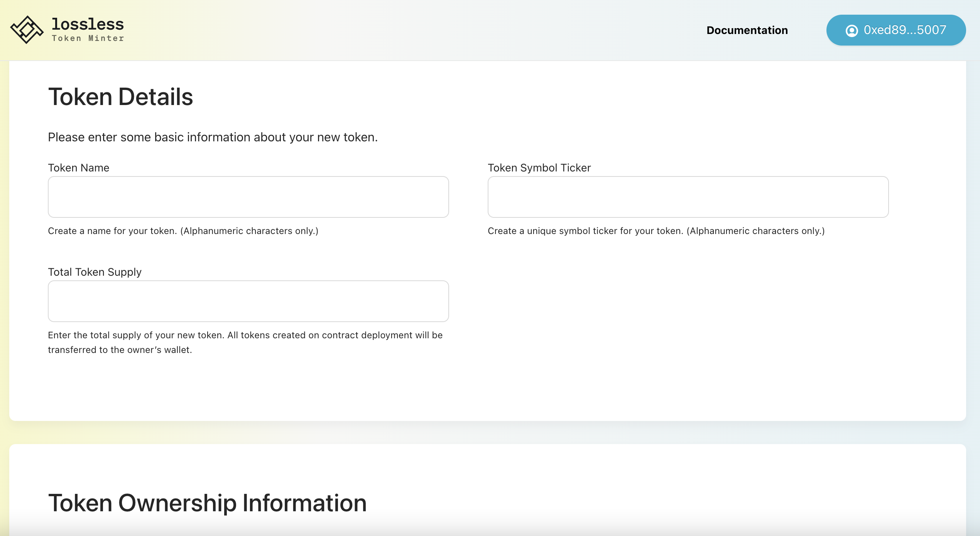980x536 pixels.
Task: Click the Lossless diamond logo icon
Action: (27, 30)
